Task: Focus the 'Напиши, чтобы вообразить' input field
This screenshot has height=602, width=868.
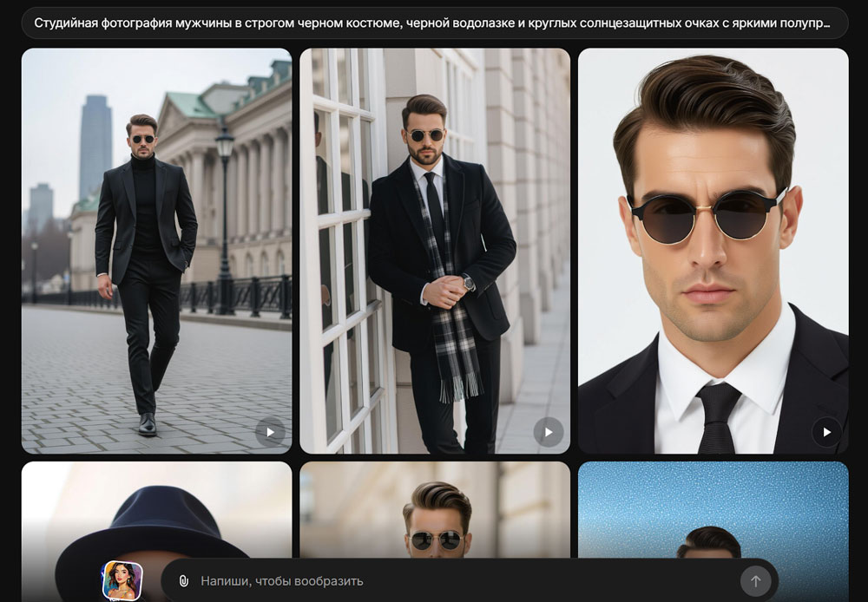Action: point(460,581)
